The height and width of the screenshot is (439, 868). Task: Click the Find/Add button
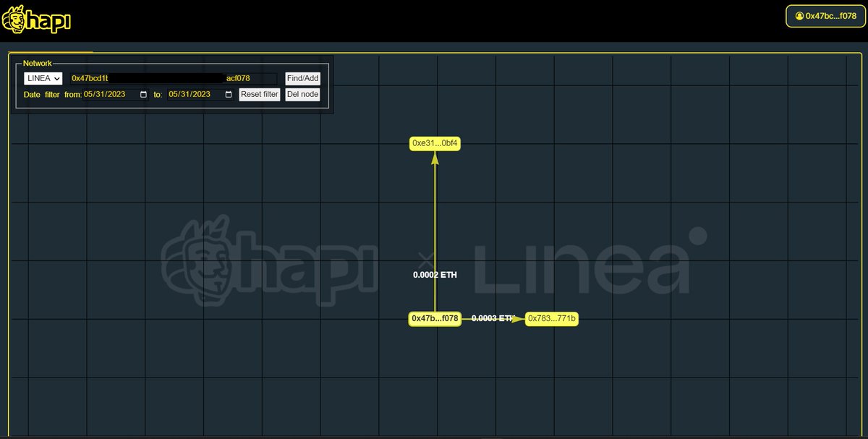pos(302,78)
